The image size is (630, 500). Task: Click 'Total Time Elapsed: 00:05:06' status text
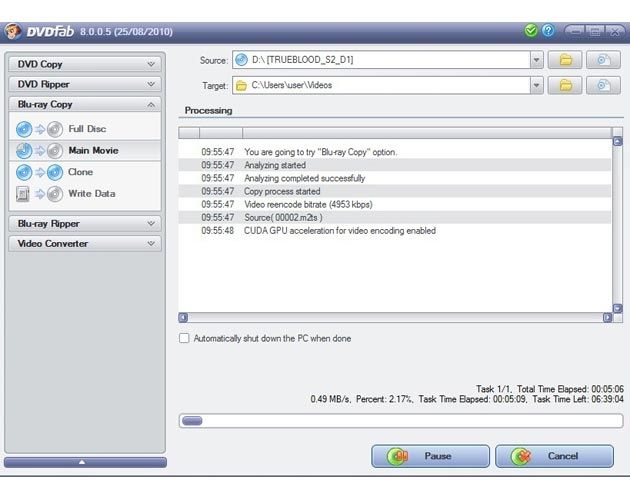pos(571,389)
